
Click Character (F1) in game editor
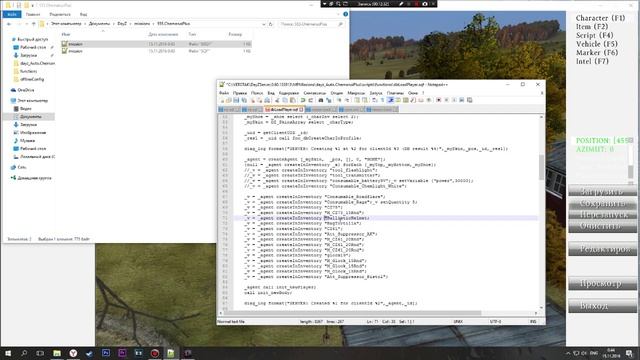(600, 18)
